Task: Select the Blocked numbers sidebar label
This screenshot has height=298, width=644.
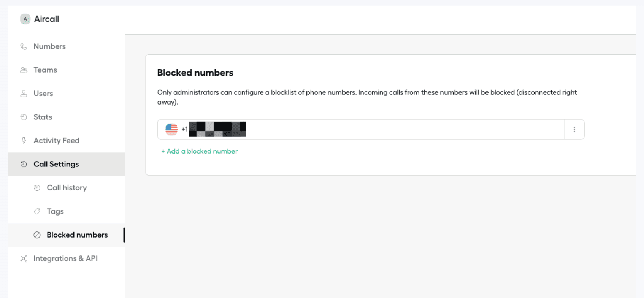Action: 77,235
